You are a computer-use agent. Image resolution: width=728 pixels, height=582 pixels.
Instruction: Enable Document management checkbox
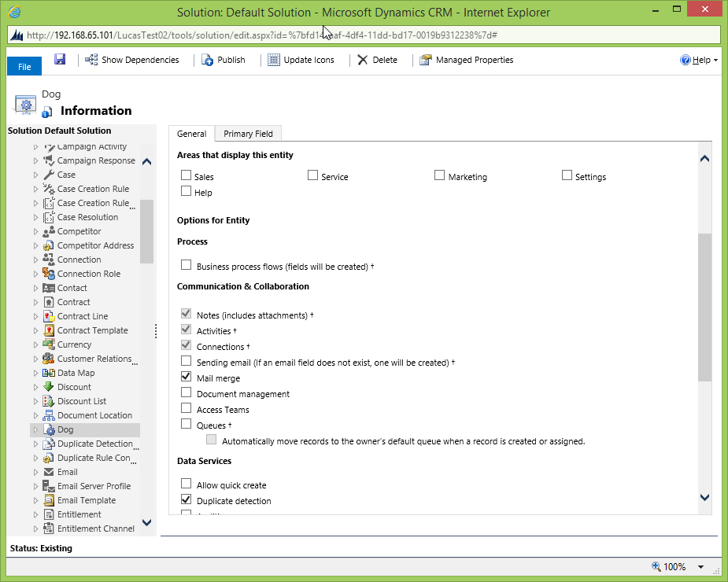(x=187, y=392)
